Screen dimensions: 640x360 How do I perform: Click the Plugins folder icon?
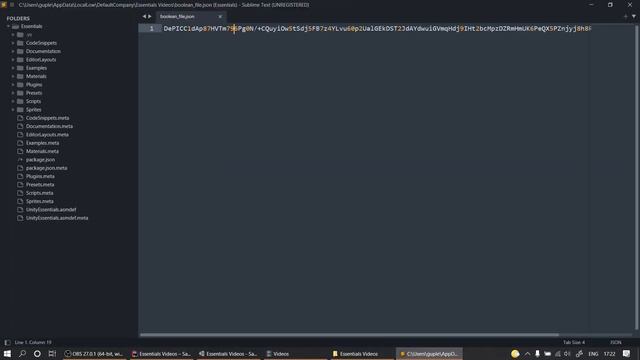coord(20,85)
